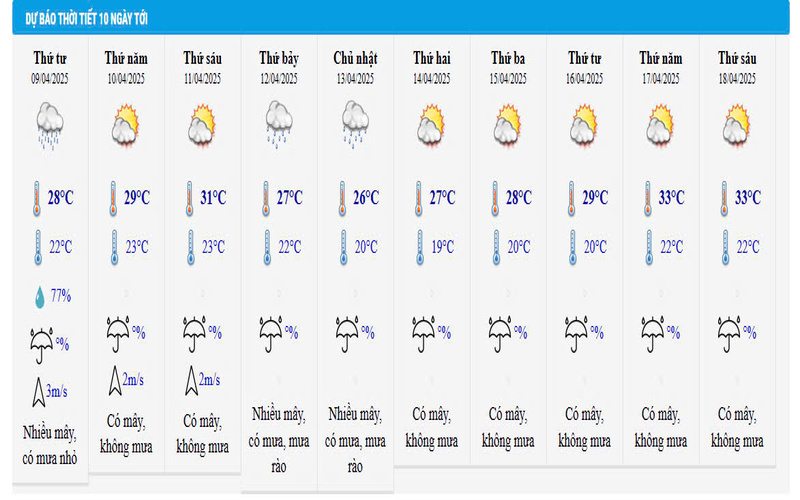Open the Thứ hai day heading
The height and width of the screenshot is (500, 800).
coord(431,59)
